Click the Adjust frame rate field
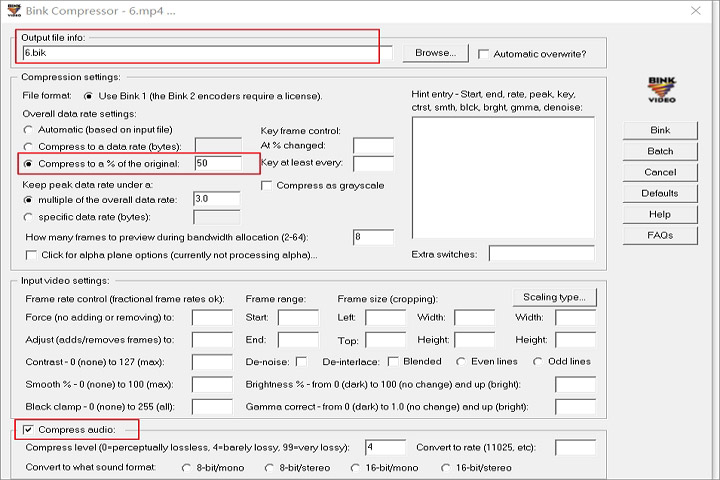720x480 pixels. tap(212, 340)
